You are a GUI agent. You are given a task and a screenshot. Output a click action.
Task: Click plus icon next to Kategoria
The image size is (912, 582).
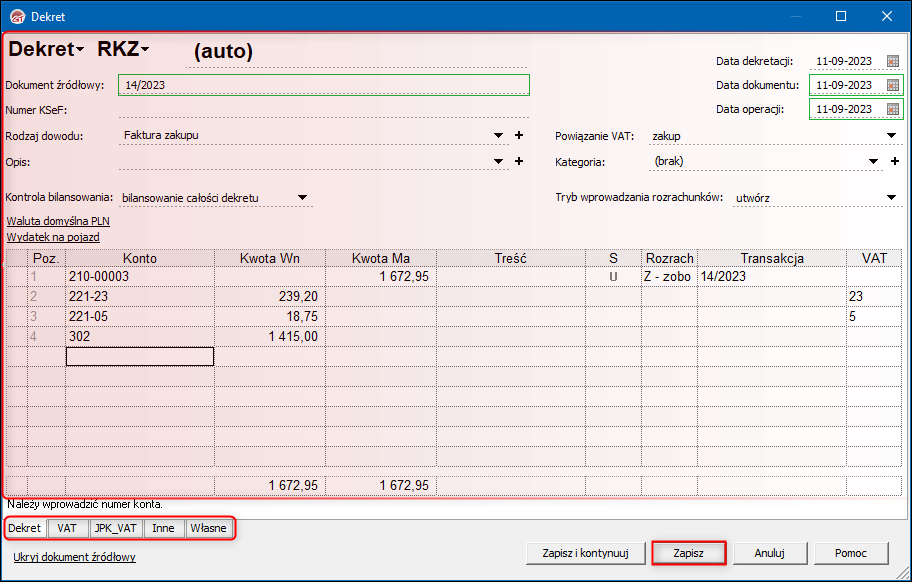(x=894, y=161)
